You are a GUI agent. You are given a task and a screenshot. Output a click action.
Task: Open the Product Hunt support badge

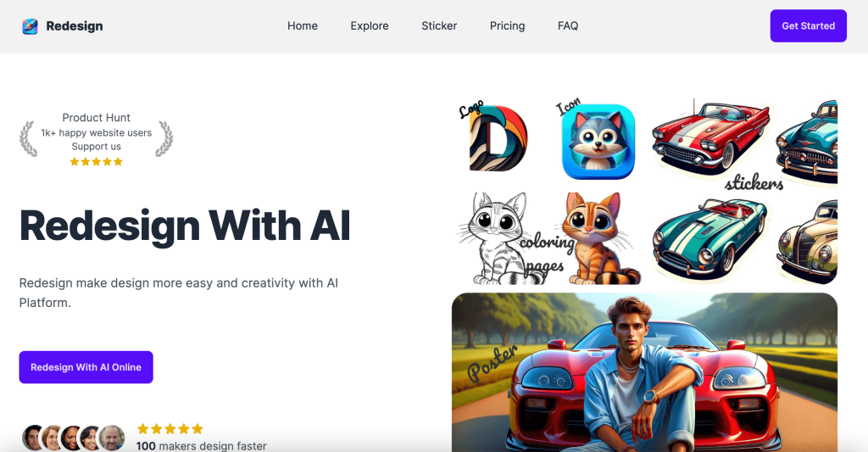tap(97, 139)
